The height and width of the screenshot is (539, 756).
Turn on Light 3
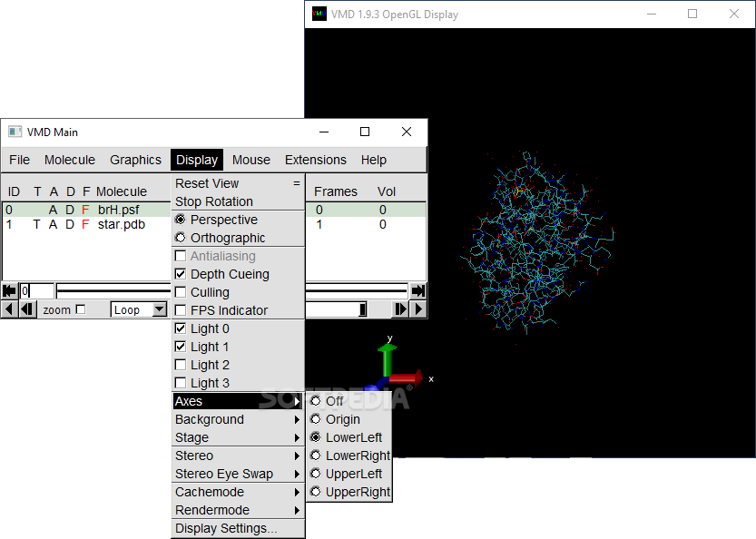point(181,383)
